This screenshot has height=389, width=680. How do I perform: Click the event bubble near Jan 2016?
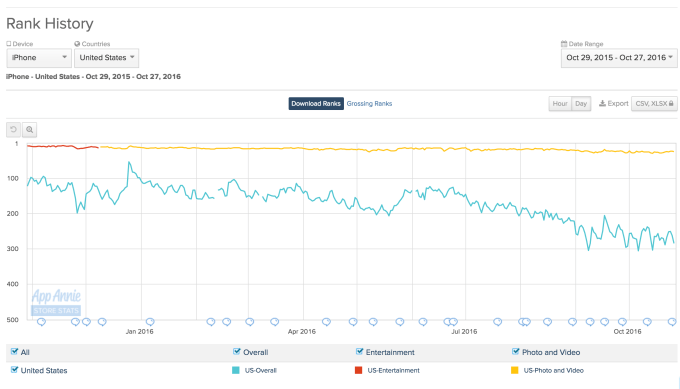pyautogui.click(x=150, y=322)
